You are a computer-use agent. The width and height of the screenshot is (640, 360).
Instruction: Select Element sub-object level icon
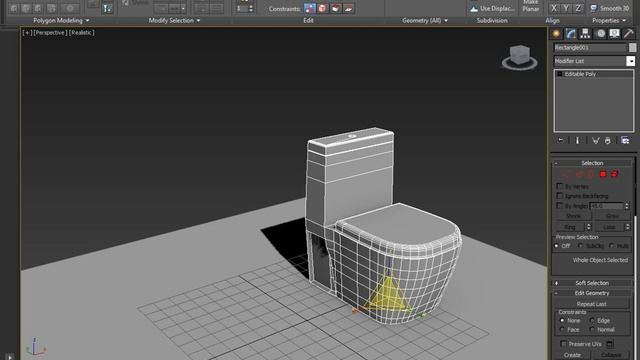tap(614, 174)
